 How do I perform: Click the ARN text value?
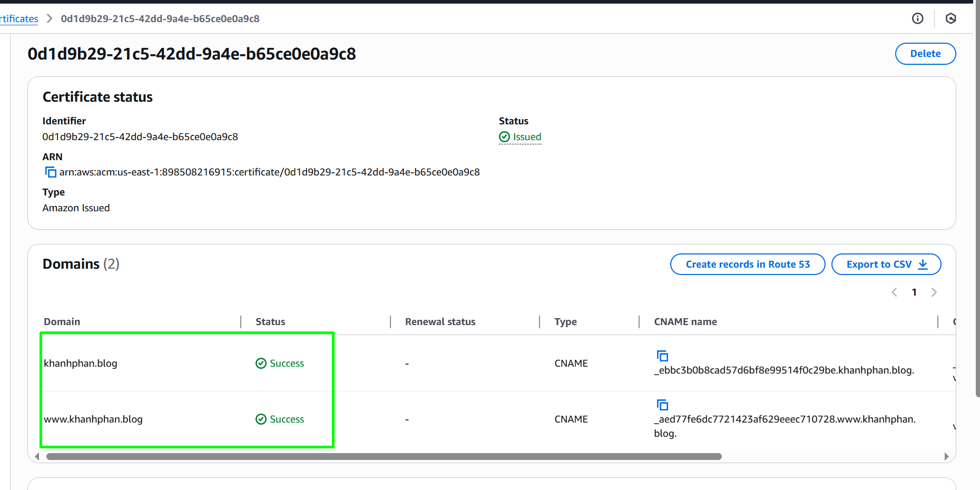pyautogui.click(x=269, y=172)
